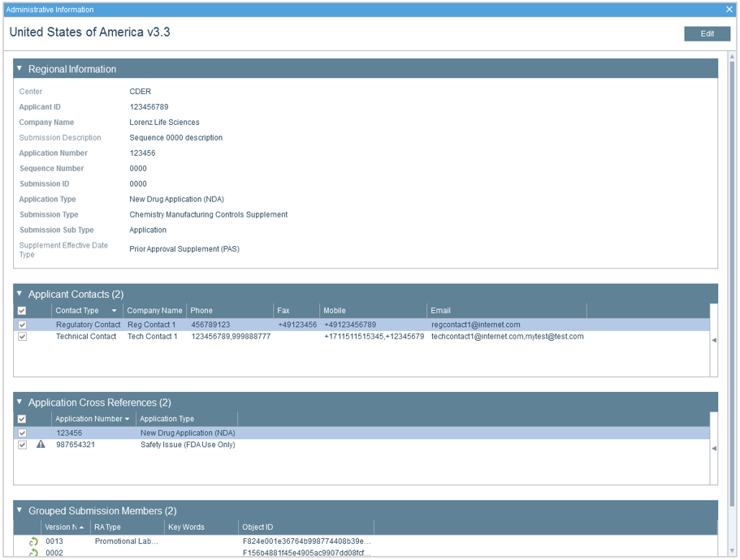The image size is (740, 560).
Task: Open the Contact Type column dropdown arrow
Action: pyautogui.click(x=114, y=311)
